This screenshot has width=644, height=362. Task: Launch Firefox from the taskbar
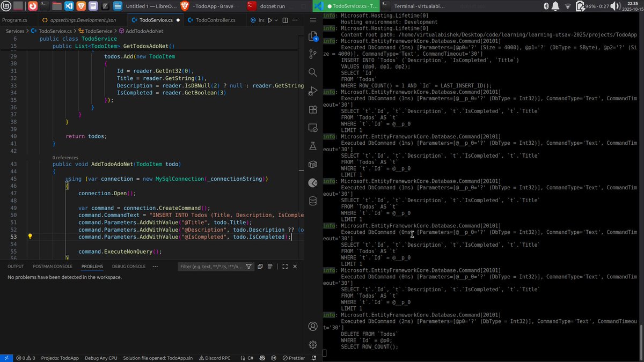point(32,6)
